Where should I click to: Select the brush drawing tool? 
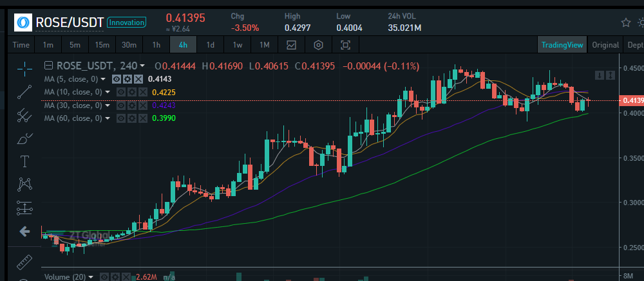click(24, 139)
